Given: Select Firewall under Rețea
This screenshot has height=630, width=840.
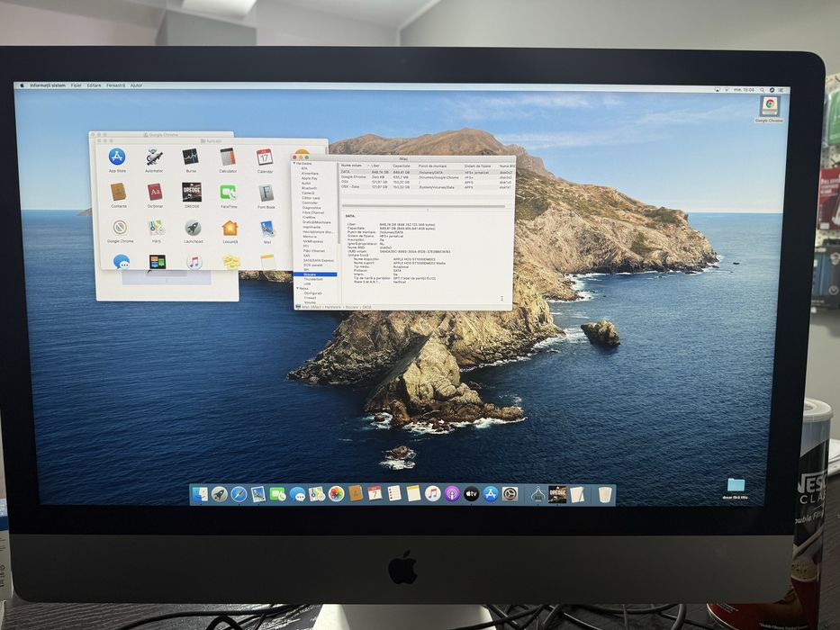Looking at the screenshot, I should pos(311,298).
